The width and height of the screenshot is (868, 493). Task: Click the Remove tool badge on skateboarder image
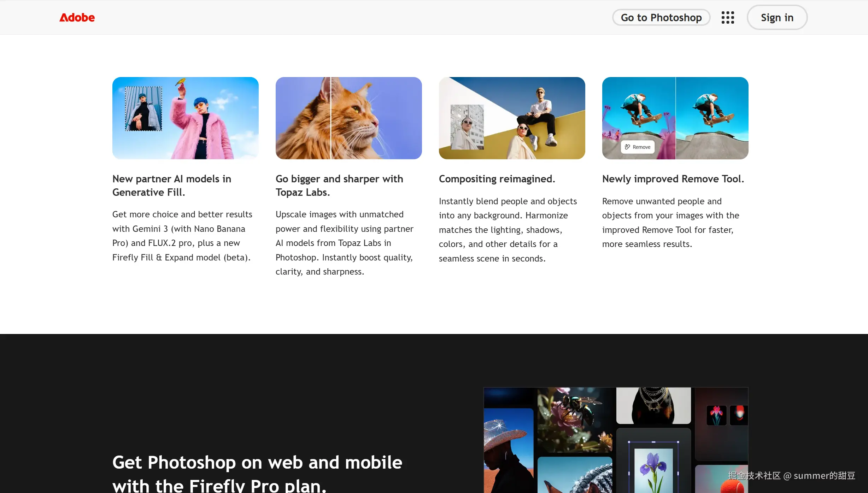638,147
